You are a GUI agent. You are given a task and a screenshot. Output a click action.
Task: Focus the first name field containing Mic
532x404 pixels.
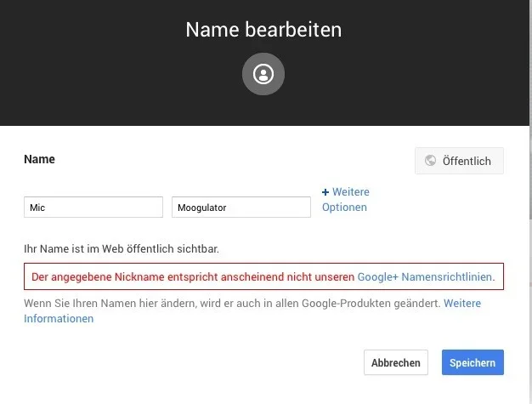(93, 207)
